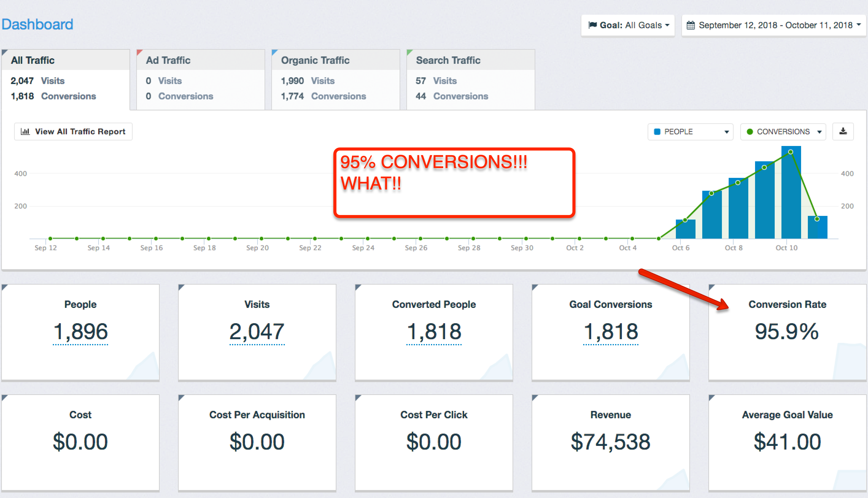Click corner marker on Conversion Rate card
The image size is (868, 498).
coord(711,287)
